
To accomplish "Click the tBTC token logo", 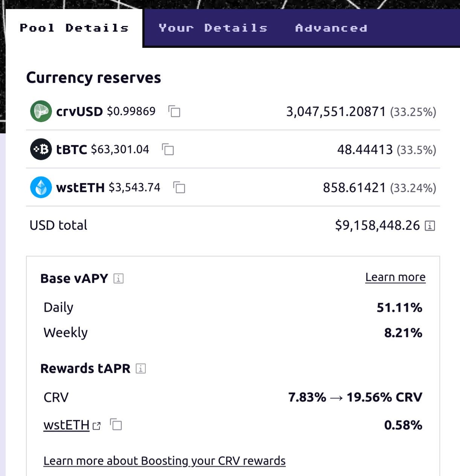I will coord(41,149).
